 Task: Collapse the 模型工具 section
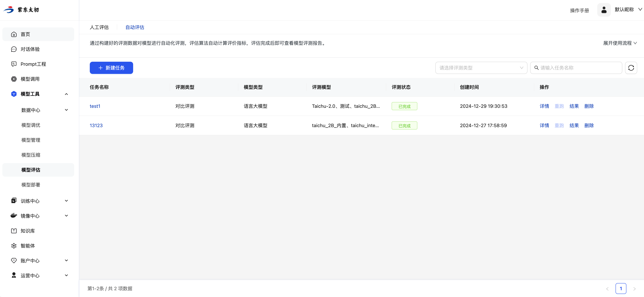pos(66,94)
